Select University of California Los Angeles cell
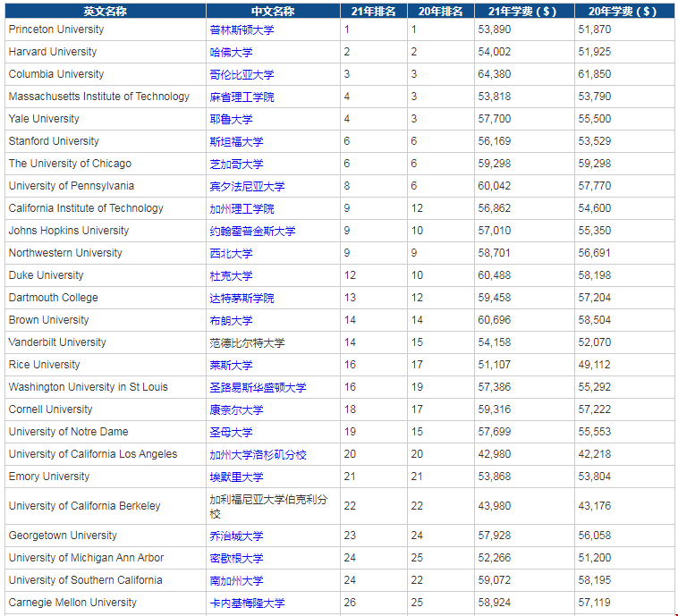Image resolution: width=678 pixels, height=616 pixels. [106, 454]
